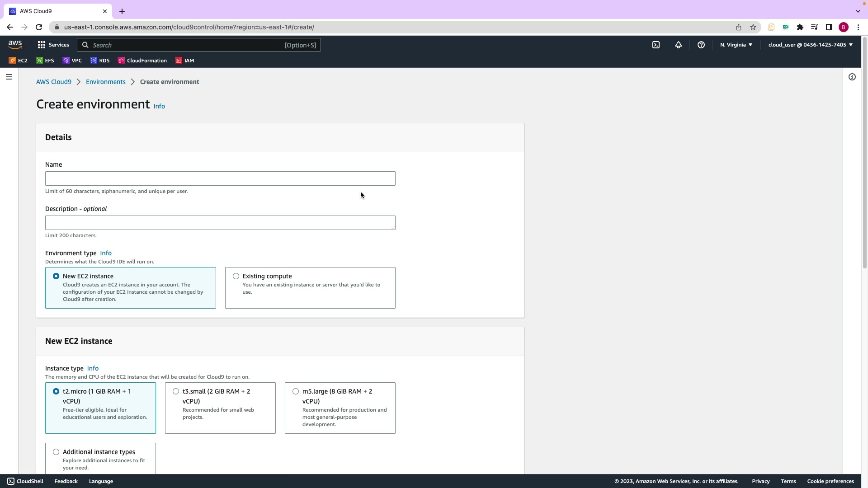
Task: Select the m5.large instance type
Action: pyautogui.click(x=296, y=391)
